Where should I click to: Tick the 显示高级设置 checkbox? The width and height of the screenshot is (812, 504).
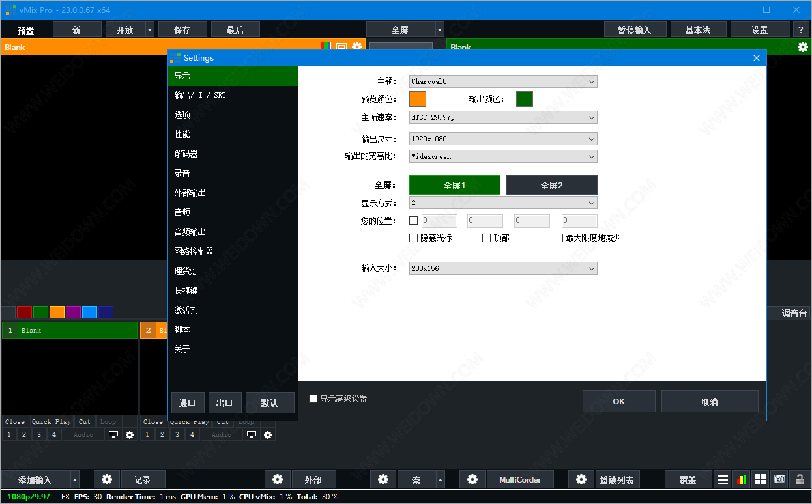click(x=313, y=399)
